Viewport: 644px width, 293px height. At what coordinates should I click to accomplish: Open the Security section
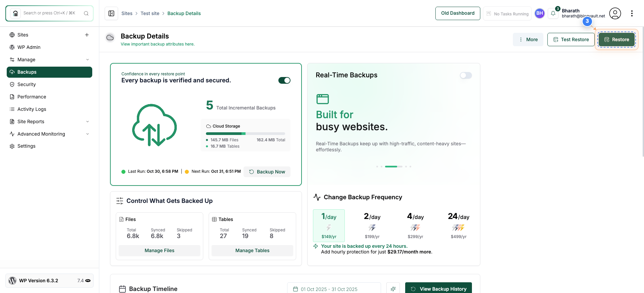coord(49,84)
